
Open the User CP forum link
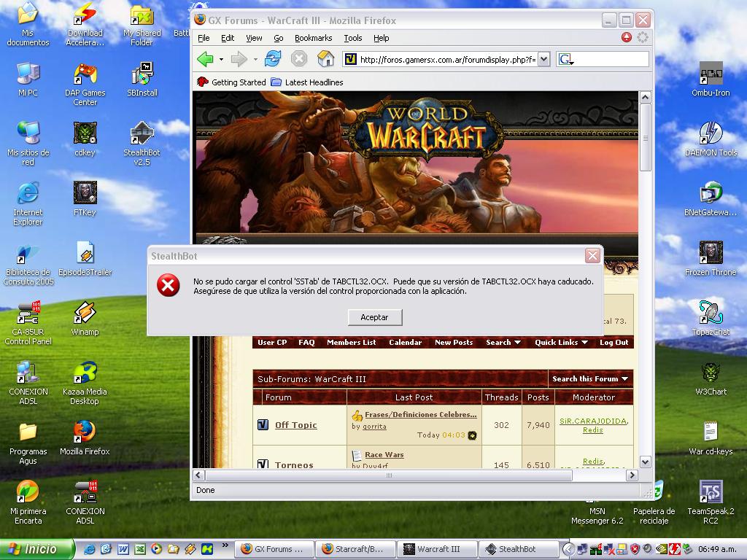tap(272, 343)
